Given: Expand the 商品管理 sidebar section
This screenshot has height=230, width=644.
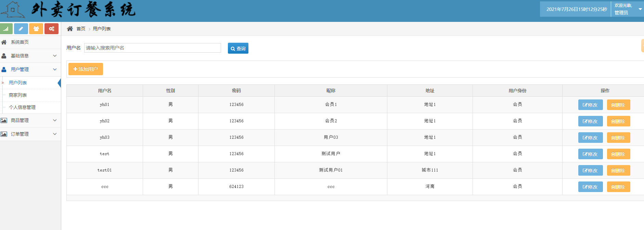Looking at the screenshot, I should [29, 120].
